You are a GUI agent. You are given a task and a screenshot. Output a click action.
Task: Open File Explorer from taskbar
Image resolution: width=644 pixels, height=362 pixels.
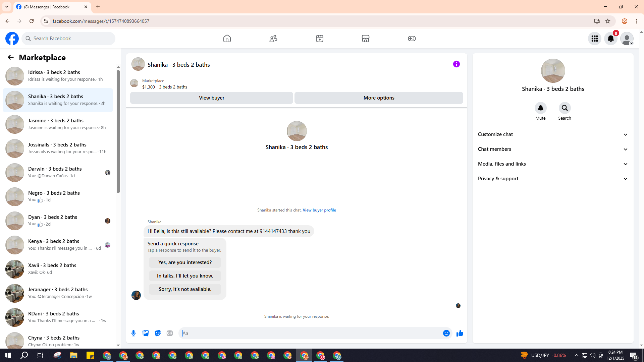coord(74,355)
